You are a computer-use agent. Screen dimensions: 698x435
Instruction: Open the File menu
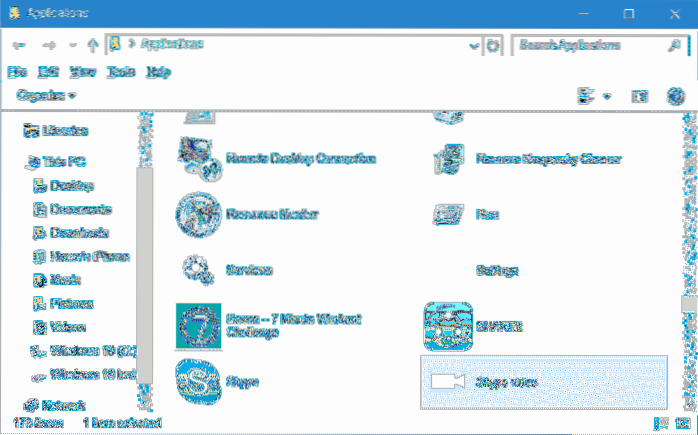[17, 72]
